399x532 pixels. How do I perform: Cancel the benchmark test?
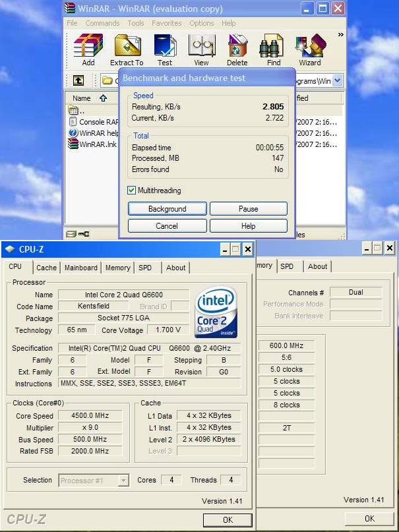pyautogui.click(x=168, y=226)
